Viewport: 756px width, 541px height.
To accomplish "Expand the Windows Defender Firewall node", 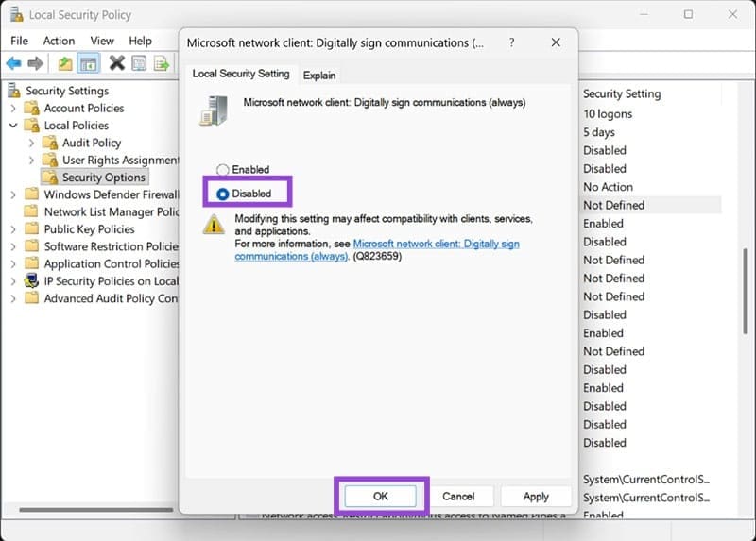I will coord(13,194).
